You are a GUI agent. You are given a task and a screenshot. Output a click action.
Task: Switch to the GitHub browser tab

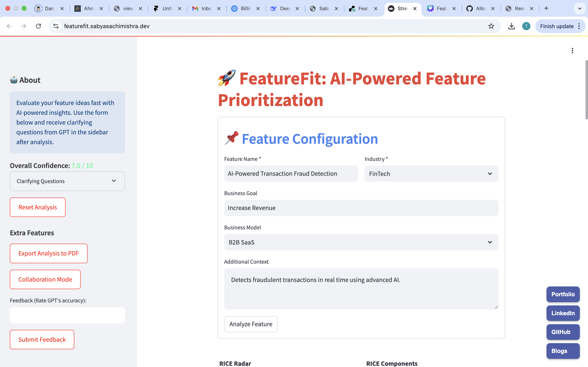[x=478, y=9]
